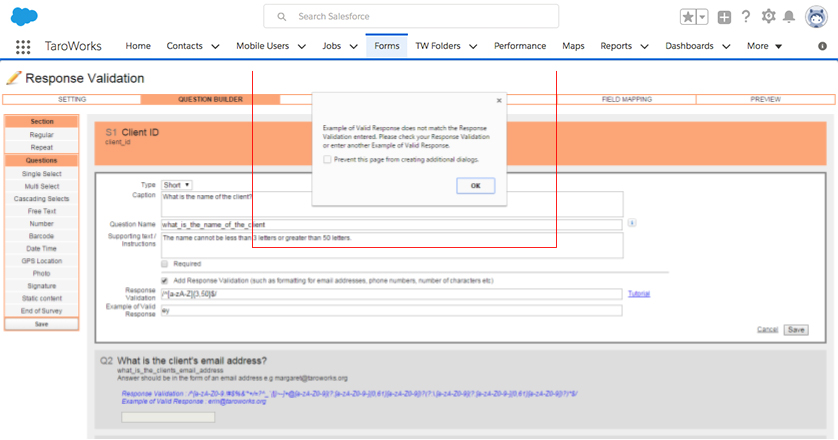This screenshot has height=440, width=838.
Task: Open the Help question mark icon
Action: (x=746, y=17)
